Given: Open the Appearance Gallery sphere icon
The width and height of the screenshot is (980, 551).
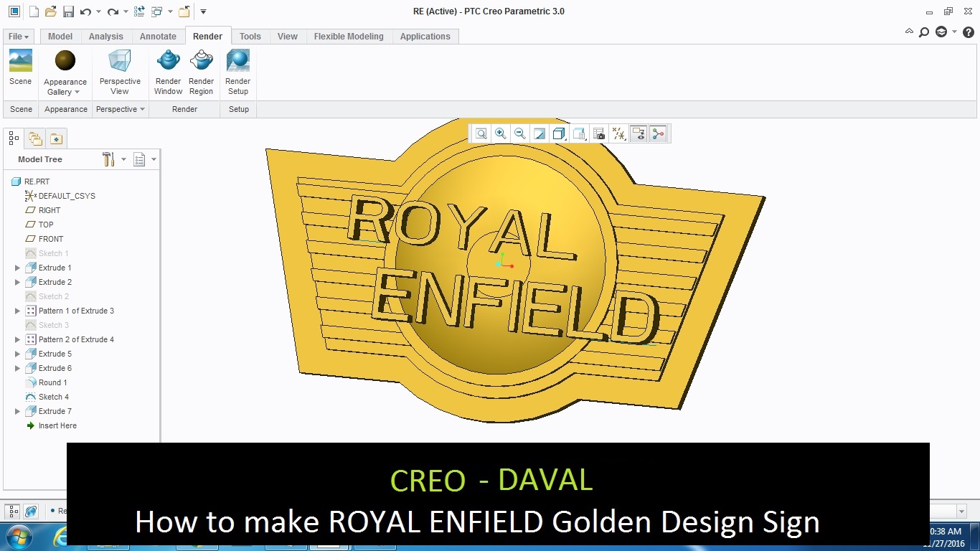Looking at the screenshot, I should (65, 61).
